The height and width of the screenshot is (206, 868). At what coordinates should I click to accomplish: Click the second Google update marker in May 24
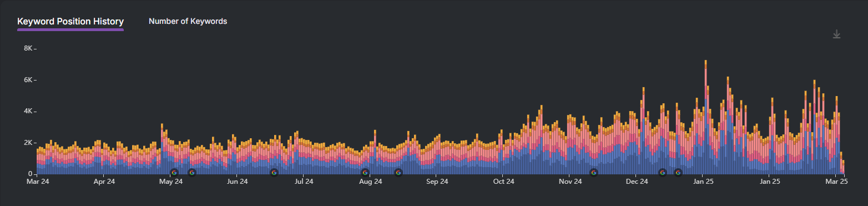coord(192,173)
